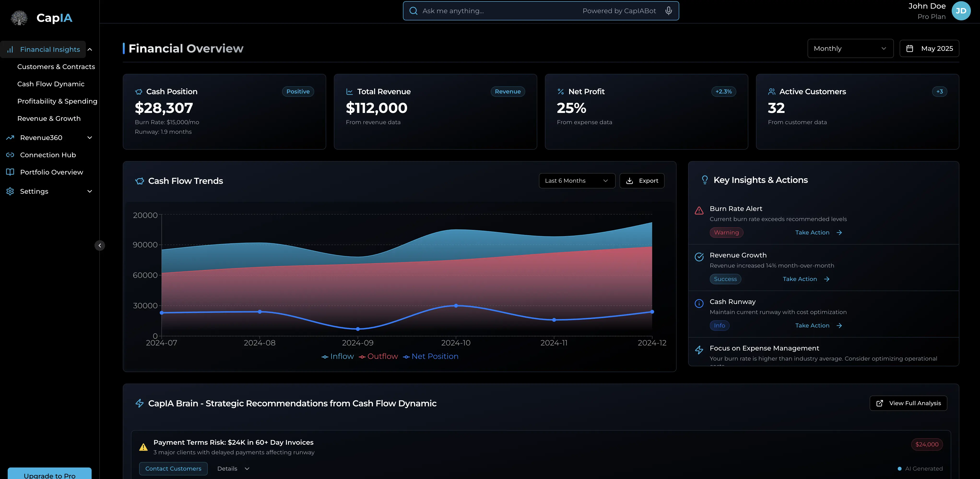Image resolution: width=980 pixels, height=479 pixels.
Task: Click the $24,000 amount badge
Action: pos(927,444)
